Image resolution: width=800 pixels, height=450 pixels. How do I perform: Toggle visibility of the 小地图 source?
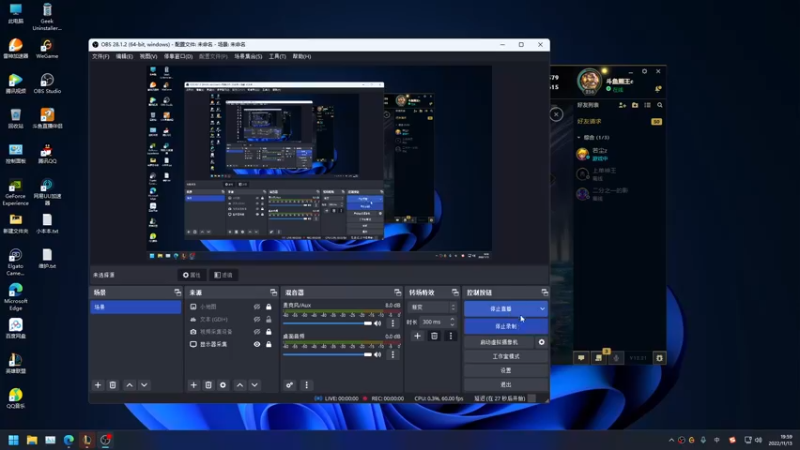click(x=257, y=307)
